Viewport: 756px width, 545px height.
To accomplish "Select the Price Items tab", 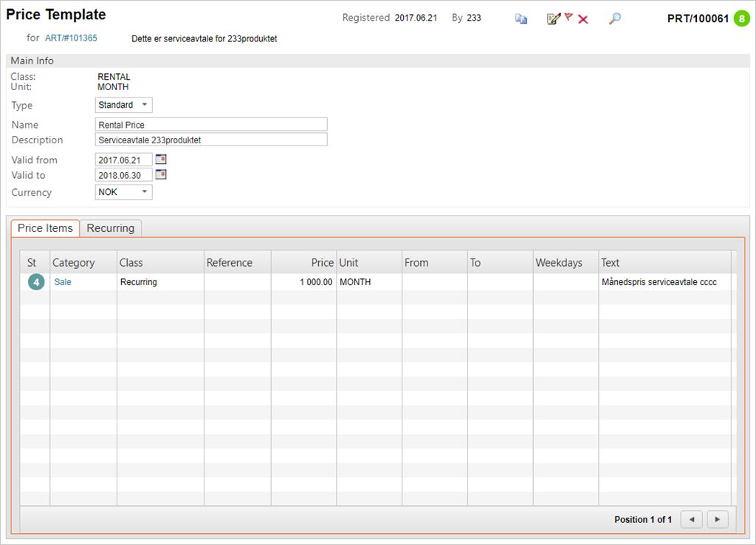I will [45, 228].
